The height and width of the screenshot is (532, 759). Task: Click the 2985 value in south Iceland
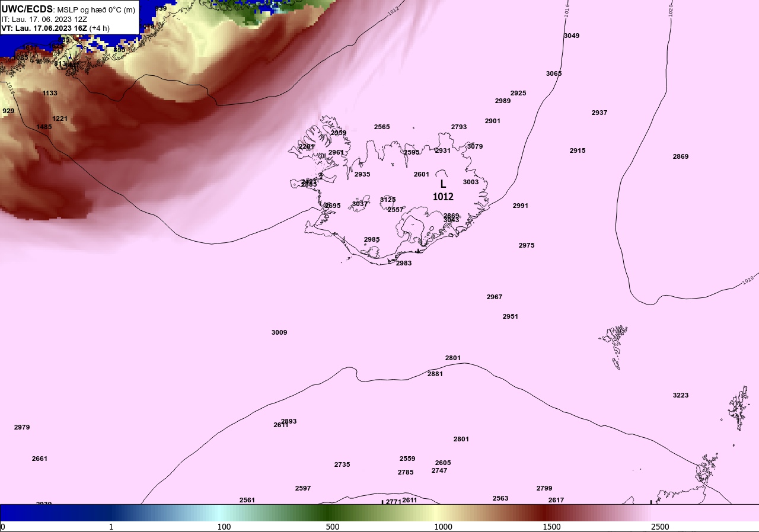372,239
